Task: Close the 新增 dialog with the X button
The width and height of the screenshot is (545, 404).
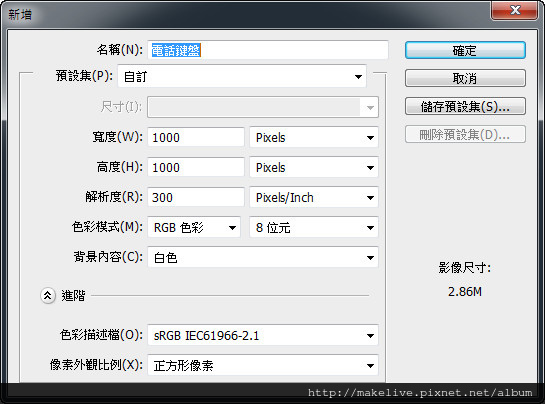Action: pos(515,10)
